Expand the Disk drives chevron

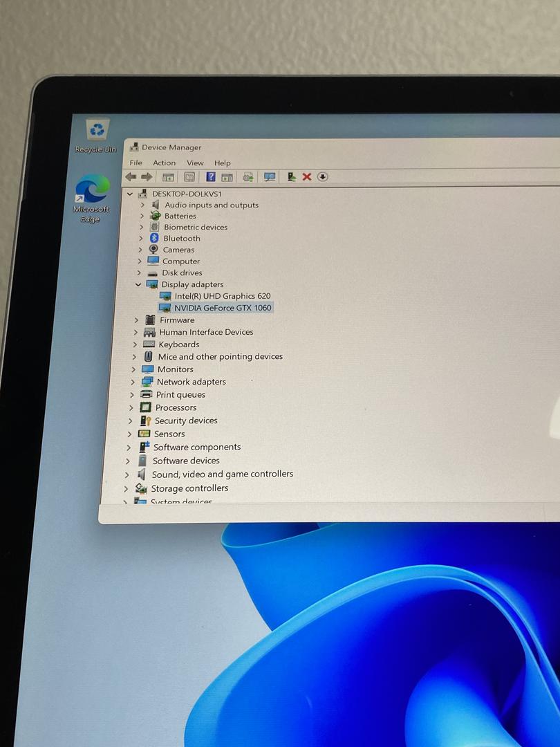(x=139, y=273)
